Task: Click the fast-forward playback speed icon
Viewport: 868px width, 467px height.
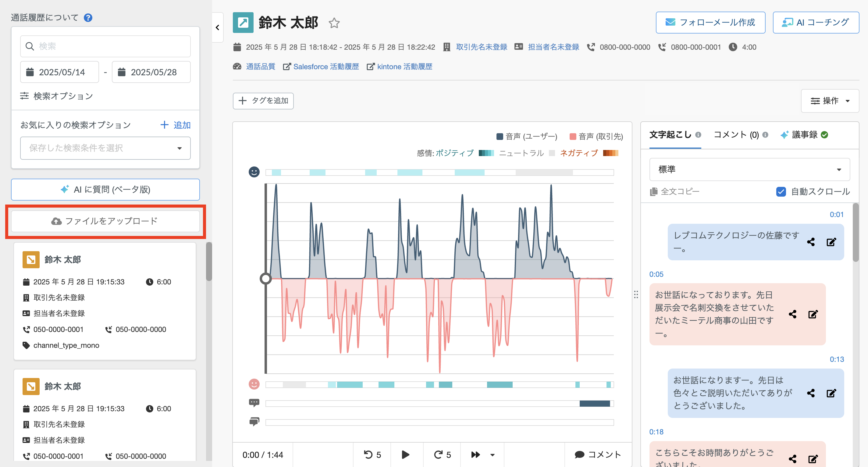Action: (475, 455)
